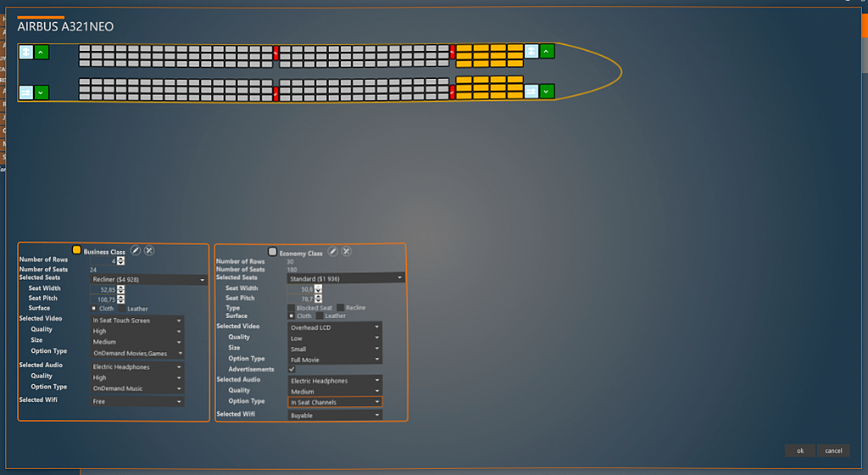Viewport: 868px width, 475px height.
Task: Increase Business Class number of rows
Action: (x=120, y=259)
